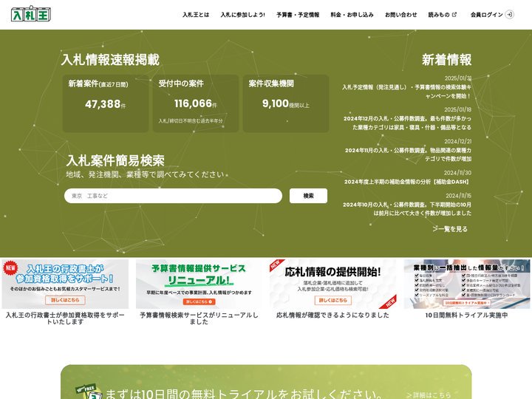Open 2024年度上半期の補助金情報の分析 news
Viewport: 532px width, 399px height.
[x=407, y=182]
